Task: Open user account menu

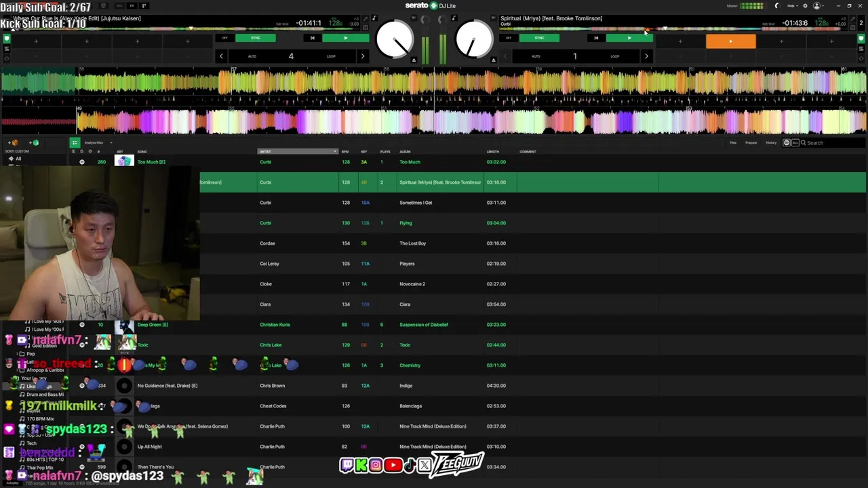Action: pyautogui.click(x=818, y=6)
